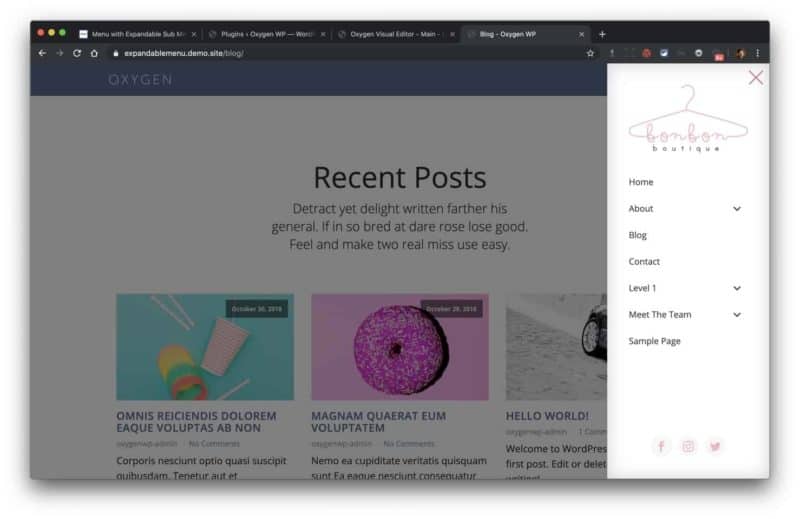Close the Menu with Expandable Sub tab
Viewport: 800px width, 519px height.
[x=194, y=34]
